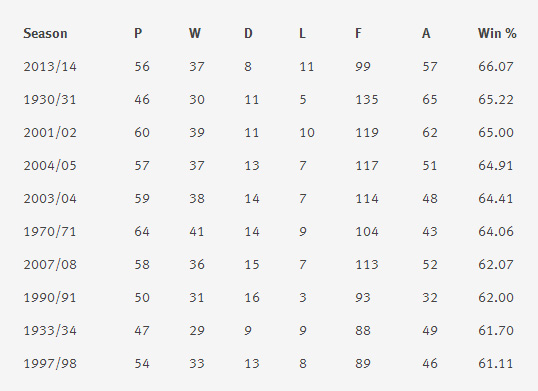Screen dimensions: 538x391
Task: Select the W column header
Action: (x=195, y=34)
